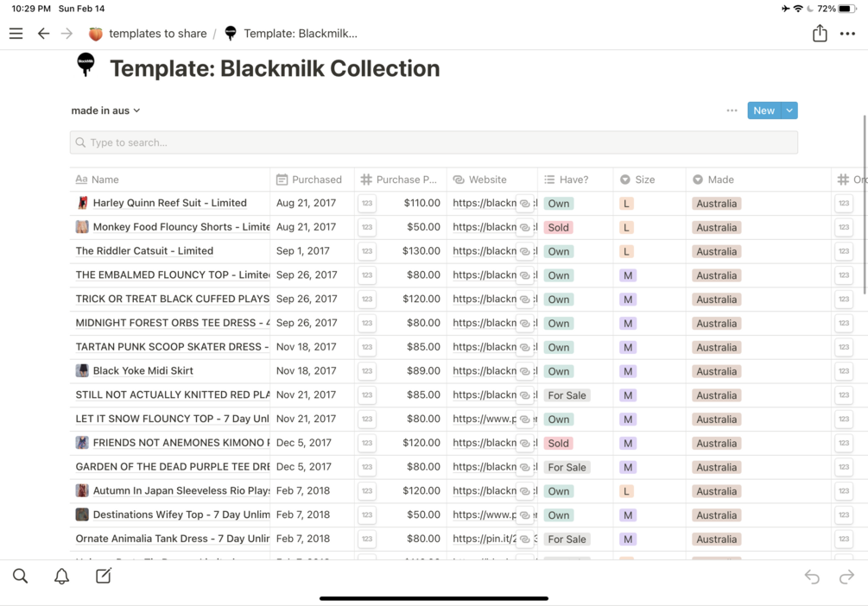Tap peach icon in templates to share breadcrumb

[x=95, y=34]
